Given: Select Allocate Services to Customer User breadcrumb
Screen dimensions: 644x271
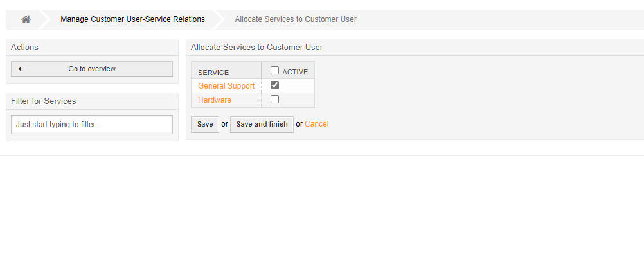Looking at the screenshot, I should [x=296, y=19].
